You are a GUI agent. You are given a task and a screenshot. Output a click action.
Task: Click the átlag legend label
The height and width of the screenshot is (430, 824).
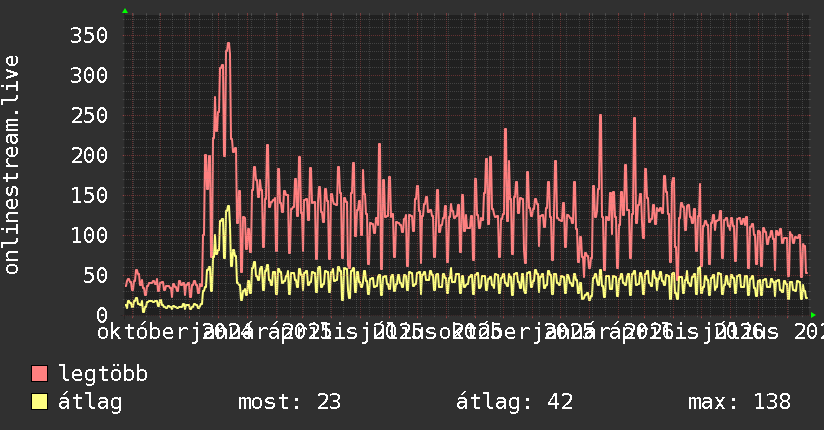90,402
